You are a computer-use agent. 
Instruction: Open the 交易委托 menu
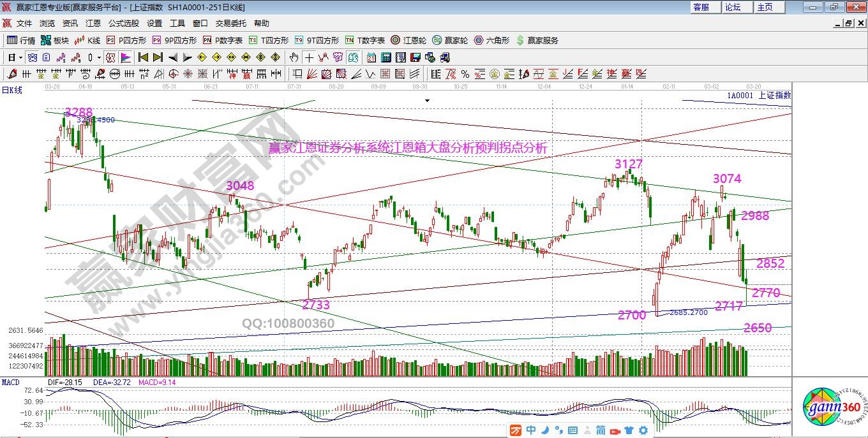coord(230,24)
